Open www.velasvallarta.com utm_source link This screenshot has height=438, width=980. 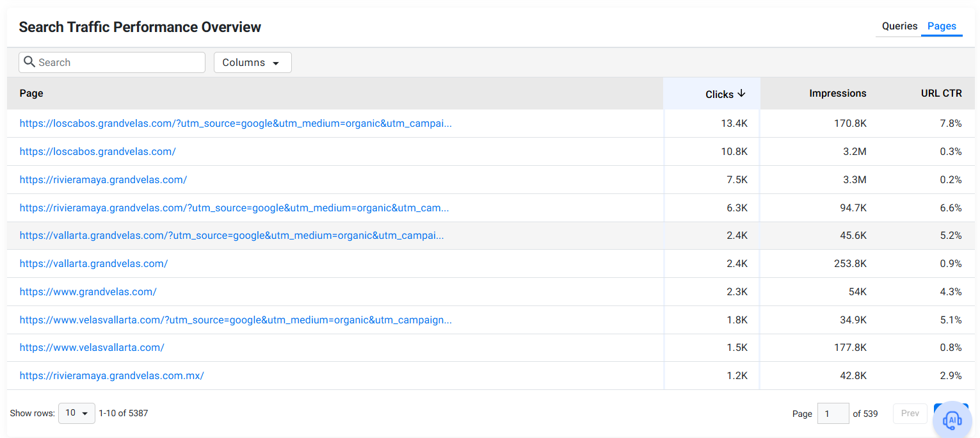click(x=236, y=320)
